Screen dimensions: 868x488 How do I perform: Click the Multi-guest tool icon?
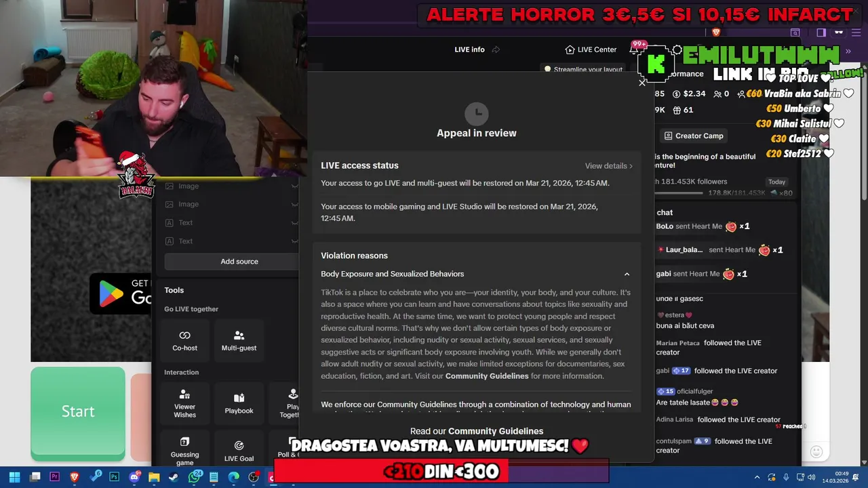tap(239, 335)
